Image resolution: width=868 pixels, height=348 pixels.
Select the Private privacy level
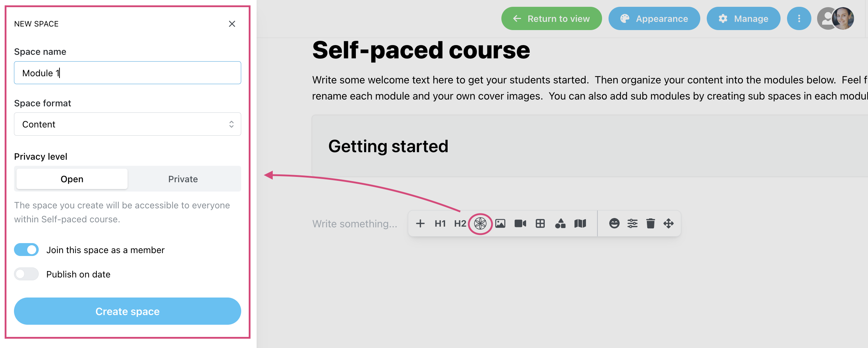coord(183,179)
